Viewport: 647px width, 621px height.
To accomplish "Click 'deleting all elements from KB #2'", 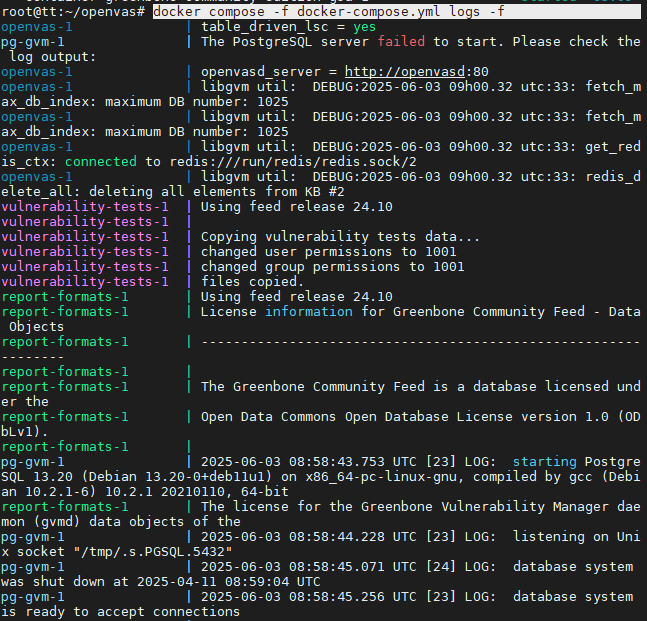I will point(217,191).
